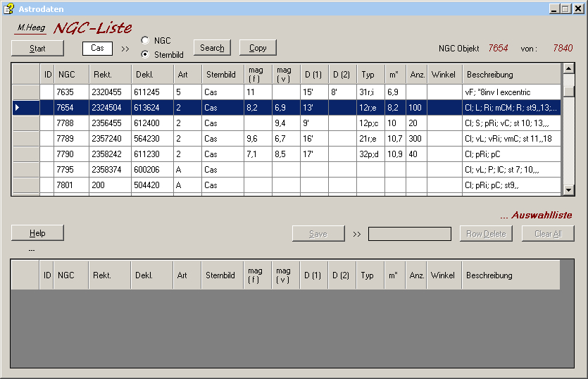Click Dekl. value 613624

coord(152,107)
